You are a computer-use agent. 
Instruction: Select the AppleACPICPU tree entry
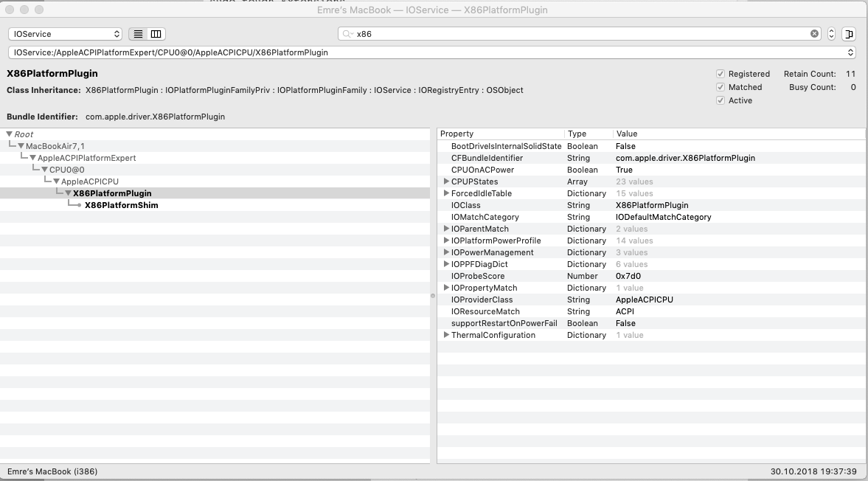point(89,181)
